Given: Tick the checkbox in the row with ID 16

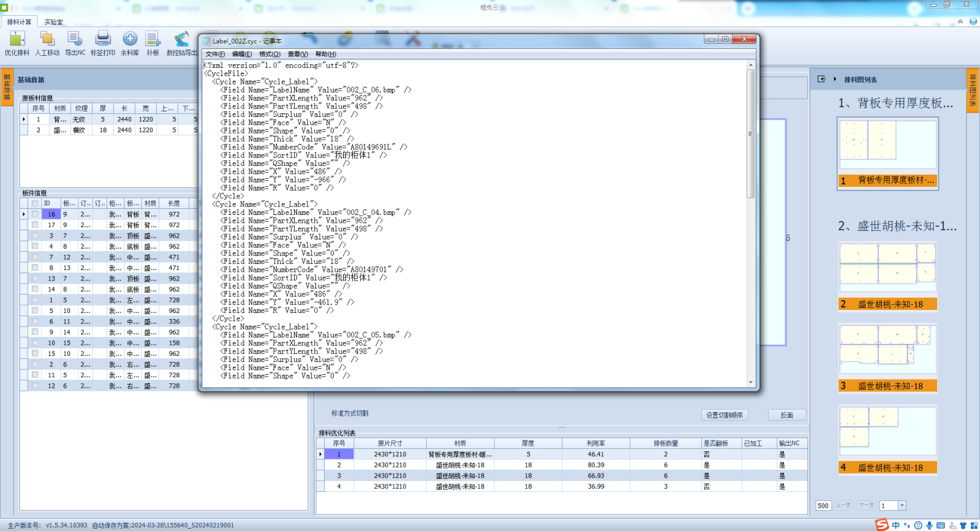Looking at the screenshot, I should point(35,214).
